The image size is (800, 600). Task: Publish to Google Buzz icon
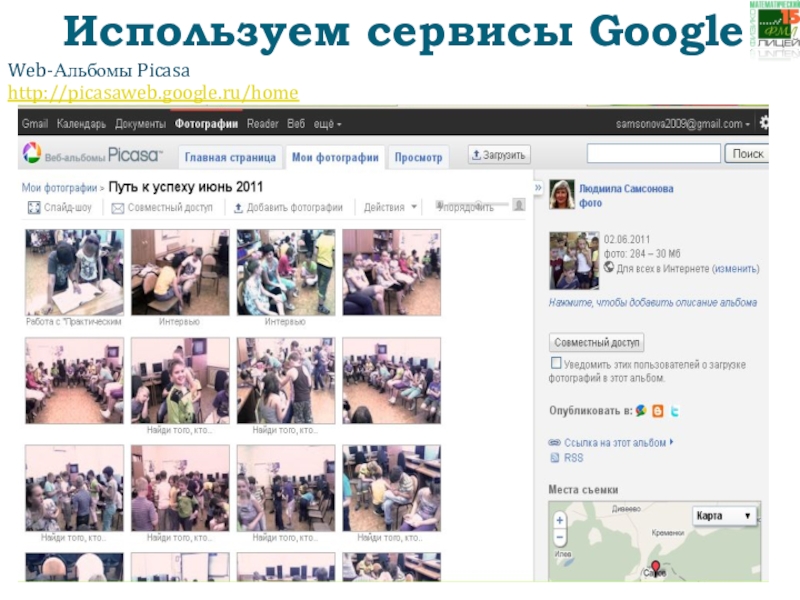[x=641, y=411]
